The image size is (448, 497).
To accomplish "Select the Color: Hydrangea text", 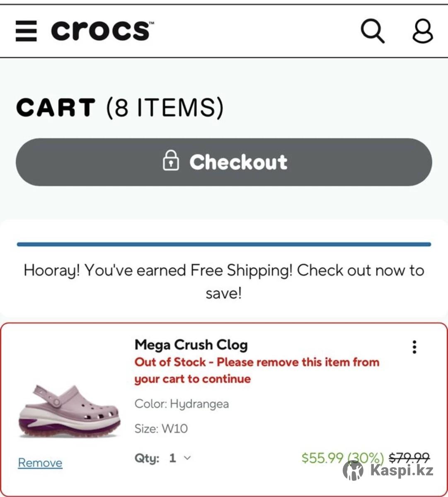I will (182, 404).
